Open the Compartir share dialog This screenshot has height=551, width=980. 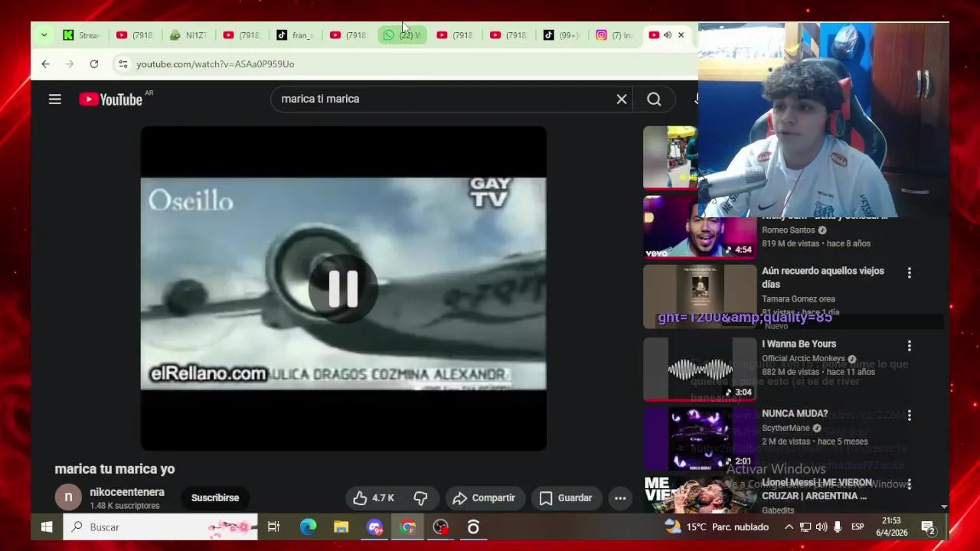coord(484,498)
